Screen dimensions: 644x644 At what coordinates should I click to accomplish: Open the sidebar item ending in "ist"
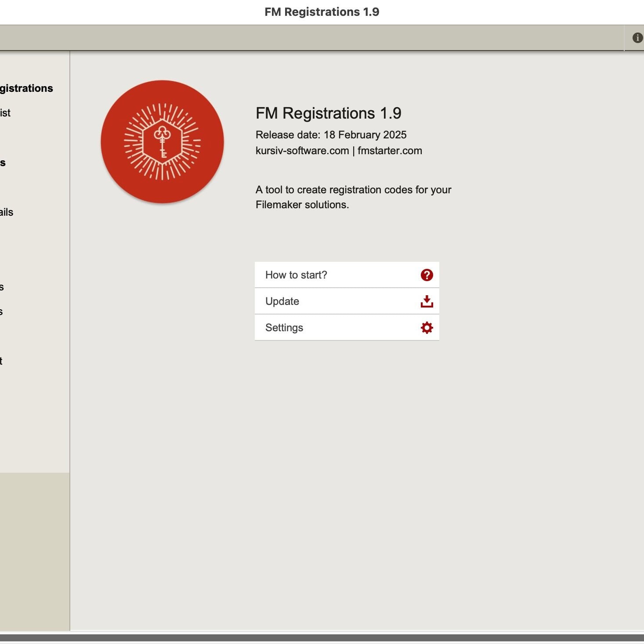5,113
